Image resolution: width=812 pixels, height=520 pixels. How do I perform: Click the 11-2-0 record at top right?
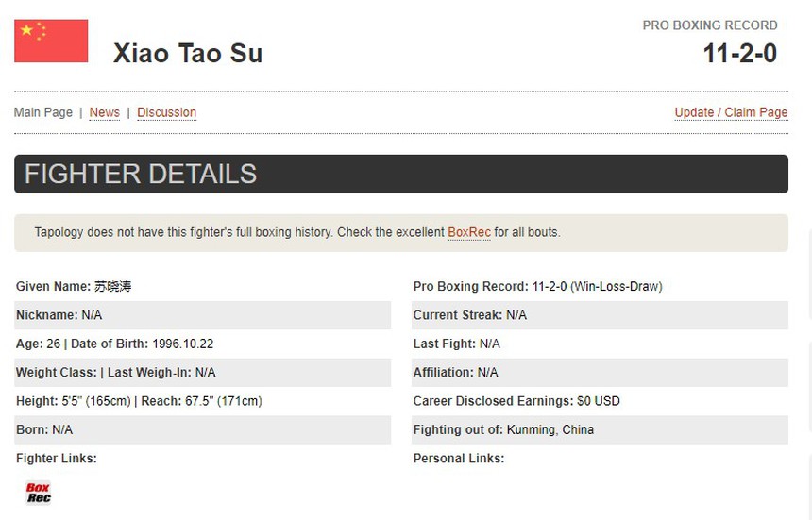pos(739,53)
